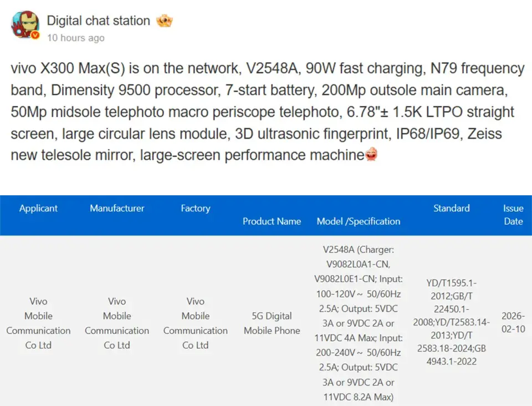Select the Product Name column header
Viewport: 532px width, 406px height.
[272, 221]
